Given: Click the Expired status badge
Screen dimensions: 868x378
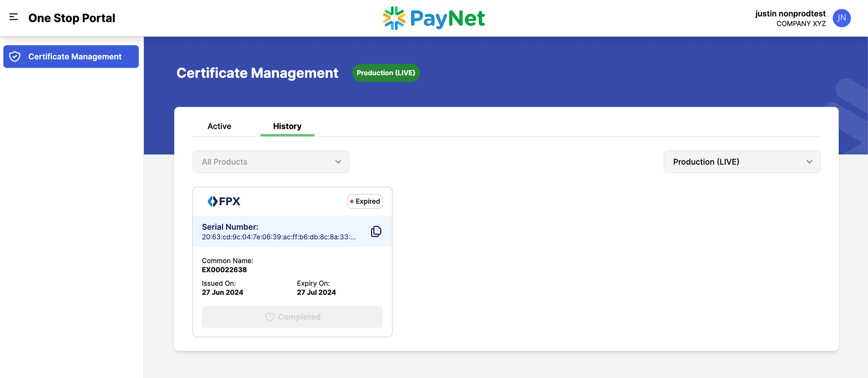Looking at the screenshot, I should 365,201.
